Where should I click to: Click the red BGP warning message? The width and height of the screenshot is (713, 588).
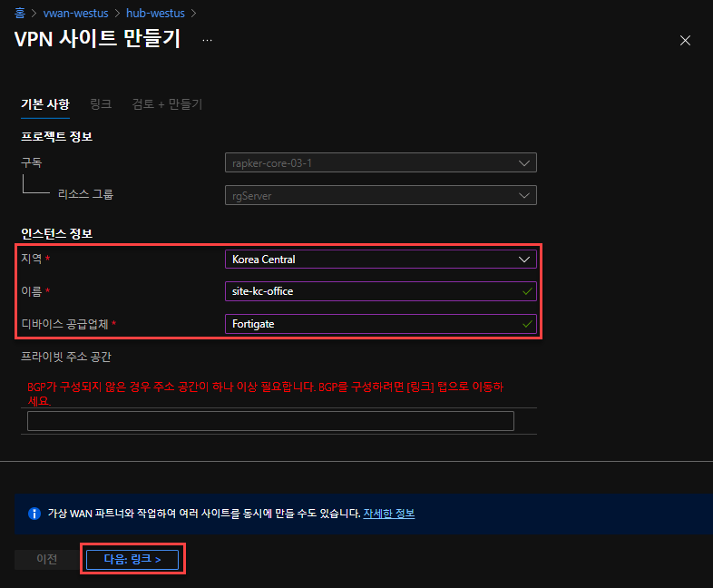click(x=266, y=394)
